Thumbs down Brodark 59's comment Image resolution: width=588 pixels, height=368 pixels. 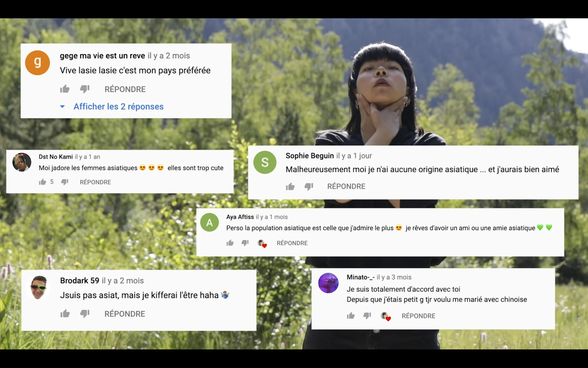click(x=85, y=314)
